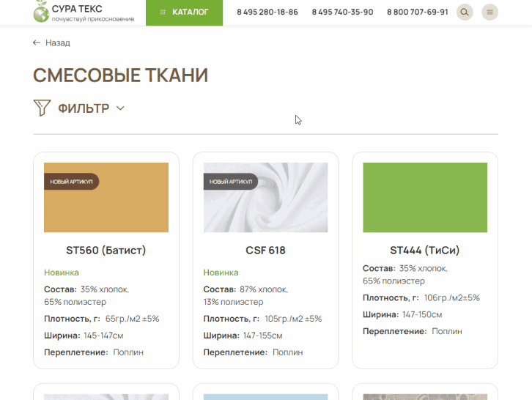Click width 147-150см value
This screenshot has height=400, width=532.
click(x=422, y=314)
